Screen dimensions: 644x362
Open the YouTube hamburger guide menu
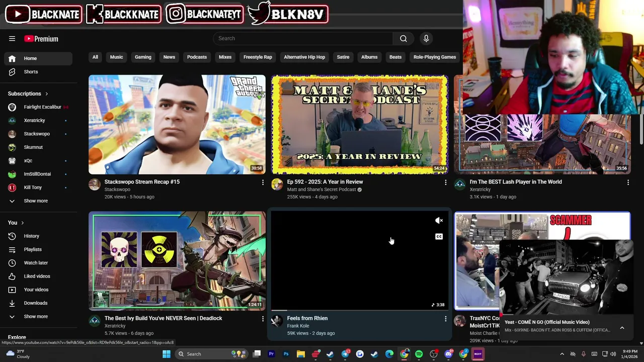12,39
